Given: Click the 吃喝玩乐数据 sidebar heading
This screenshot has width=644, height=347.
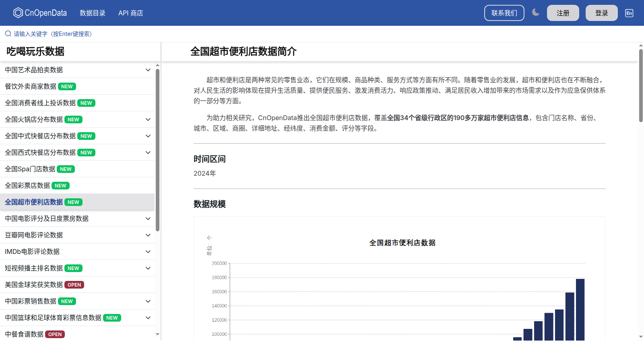Looking at the screenshot, I should pos(35,52).
